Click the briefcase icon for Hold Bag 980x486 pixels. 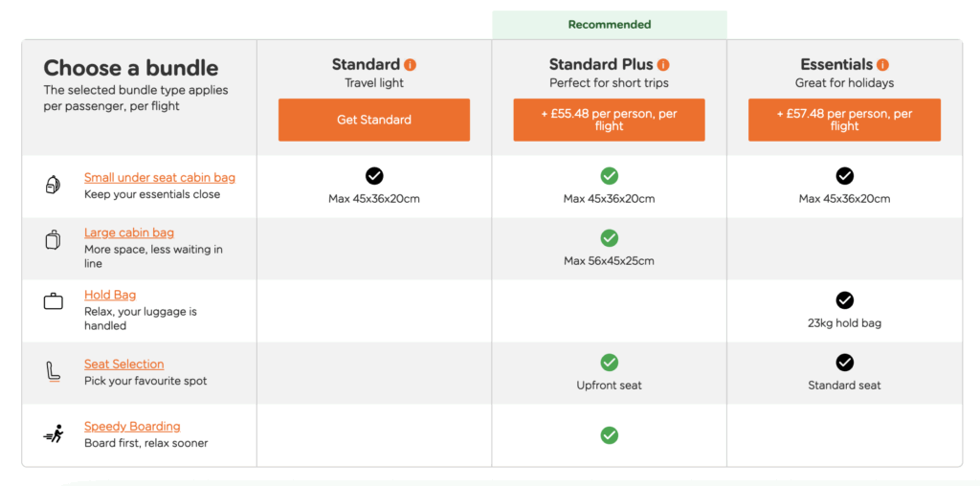click(x=54, y=302)
